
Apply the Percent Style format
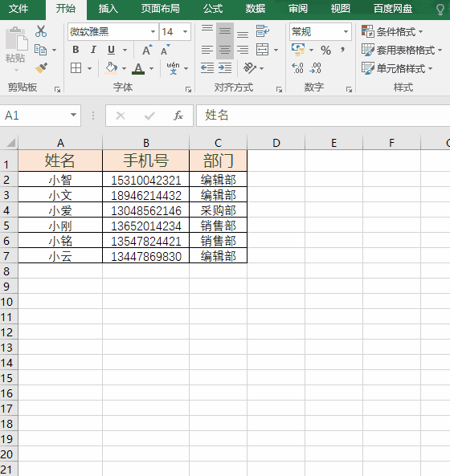(325, 50)
